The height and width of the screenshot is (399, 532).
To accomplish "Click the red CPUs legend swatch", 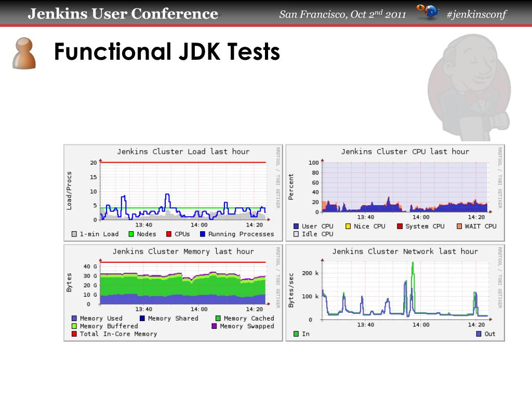I will [169, 234].
